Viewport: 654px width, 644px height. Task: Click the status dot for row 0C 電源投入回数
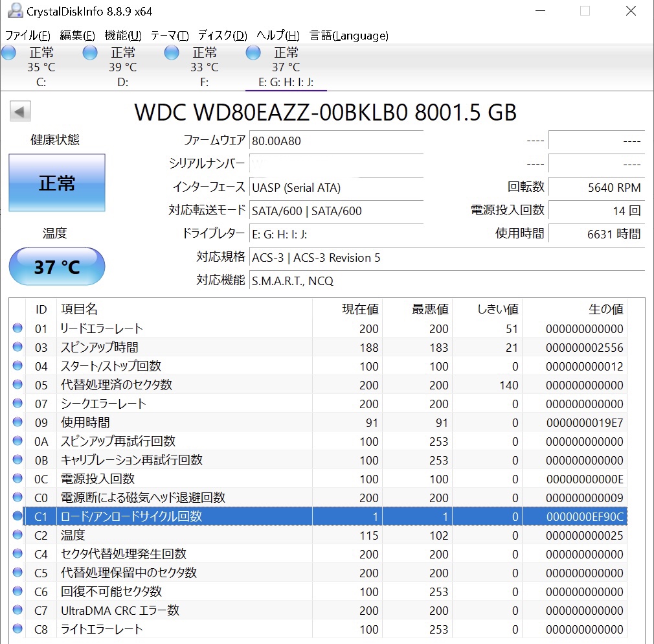(17, 478)
